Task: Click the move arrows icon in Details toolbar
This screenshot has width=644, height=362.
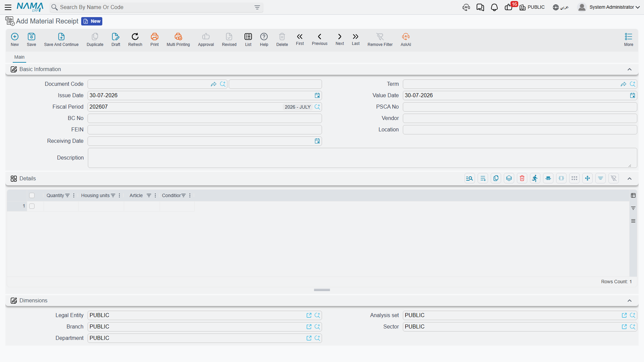Action: coord(587,179)
